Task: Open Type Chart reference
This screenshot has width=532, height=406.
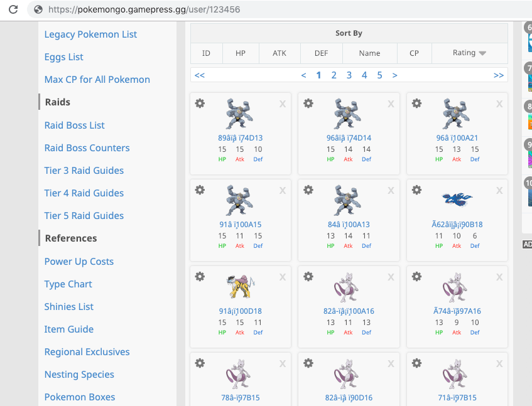Action: click(x=68, y=284)
